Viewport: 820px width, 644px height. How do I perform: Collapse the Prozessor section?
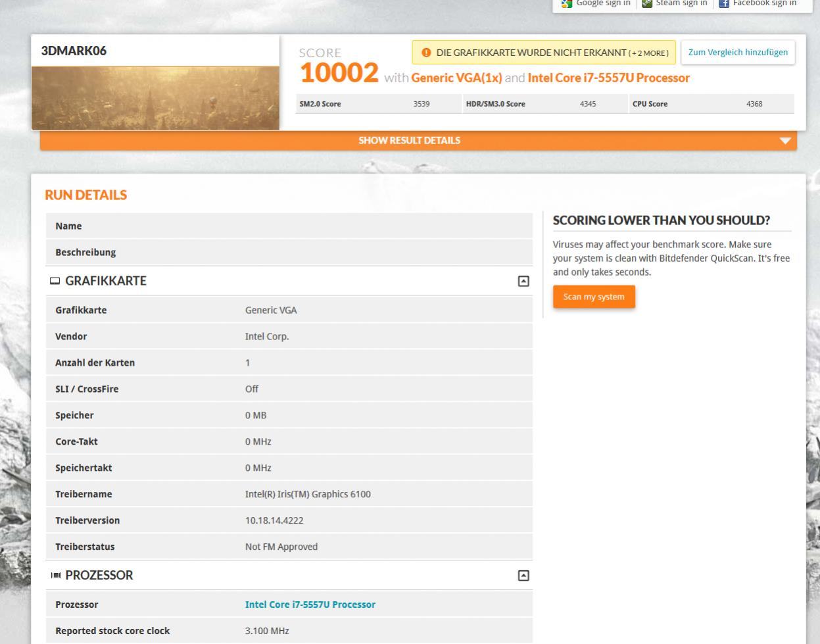coord(523,576)
